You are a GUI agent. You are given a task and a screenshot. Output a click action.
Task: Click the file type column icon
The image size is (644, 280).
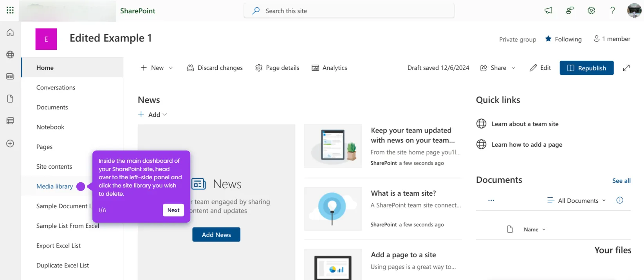click(x=510, y=229)
